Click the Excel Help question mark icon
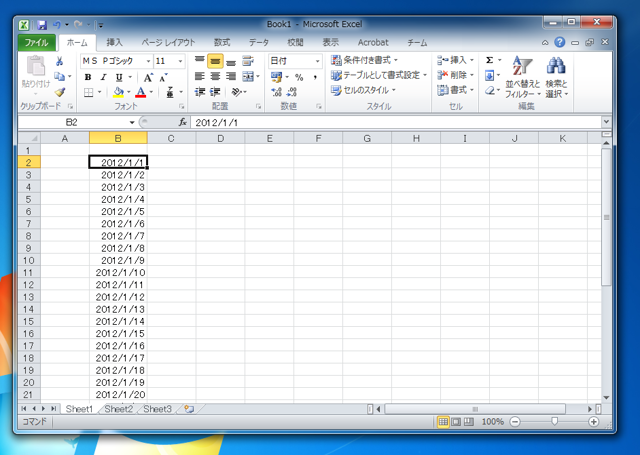Screen dimensions: 640x455 (560, 42)
